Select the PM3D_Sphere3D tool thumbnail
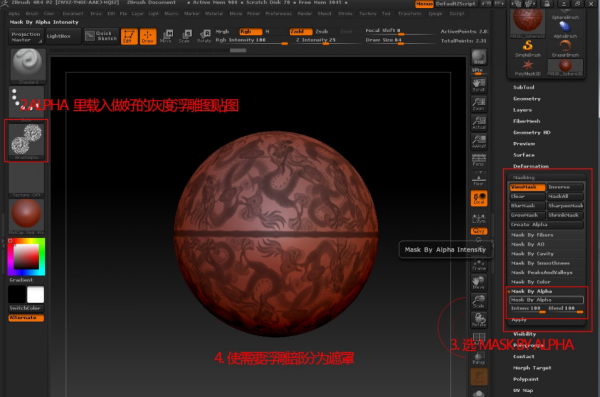This screenshot has height=397, width=600. coord(565,67)
